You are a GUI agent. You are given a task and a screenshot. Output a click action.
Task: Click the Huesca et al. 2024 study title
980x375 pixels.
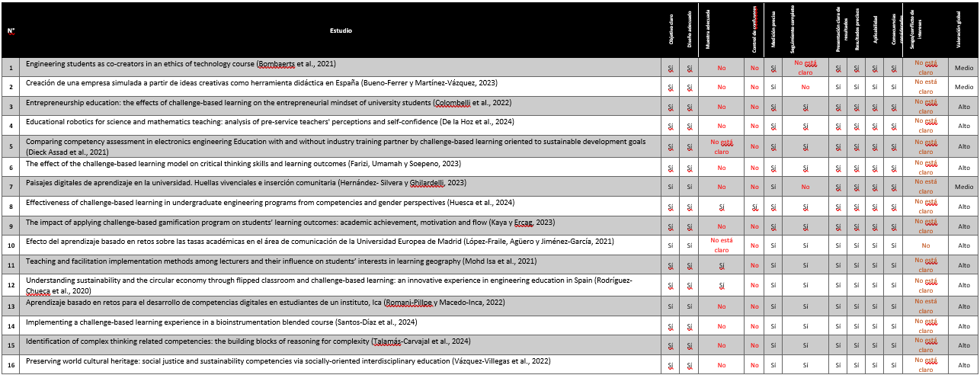pos(270,203)
